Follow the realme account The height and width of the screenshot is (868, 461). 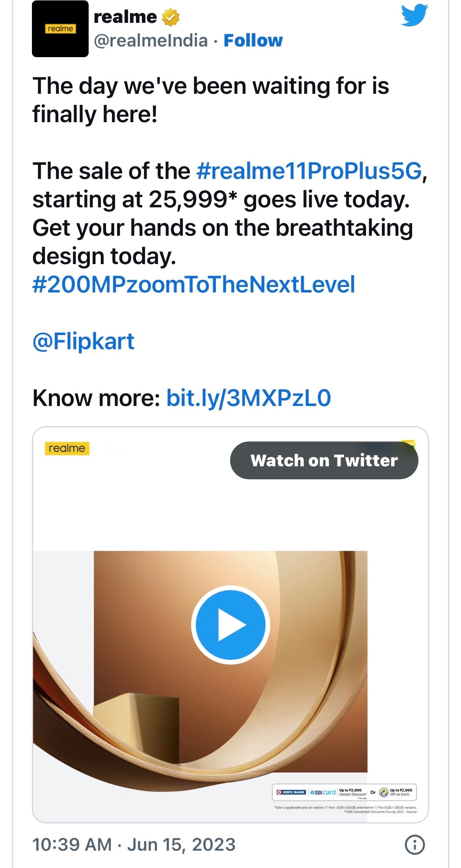(x=253, y=40)
